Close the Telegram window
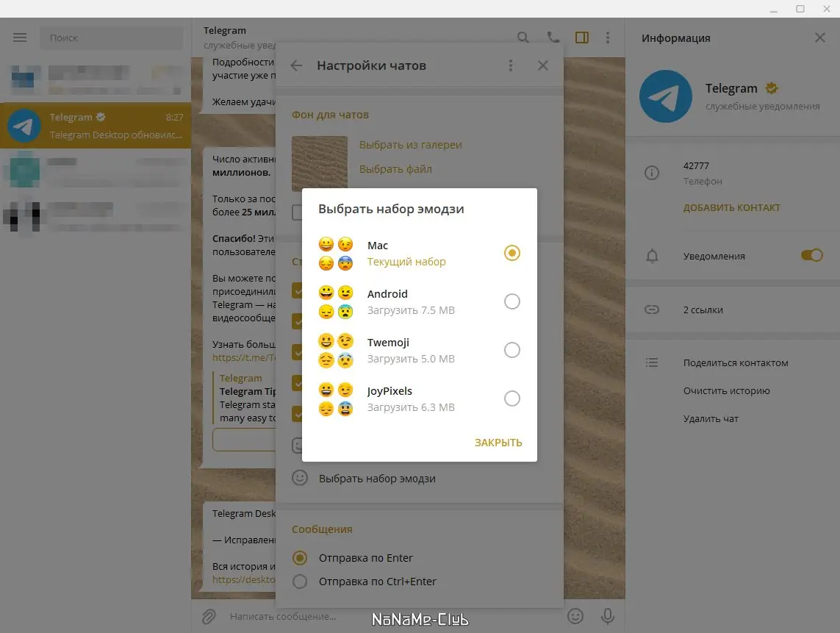This screenshot has height=633, width=840. click(827, 9)
